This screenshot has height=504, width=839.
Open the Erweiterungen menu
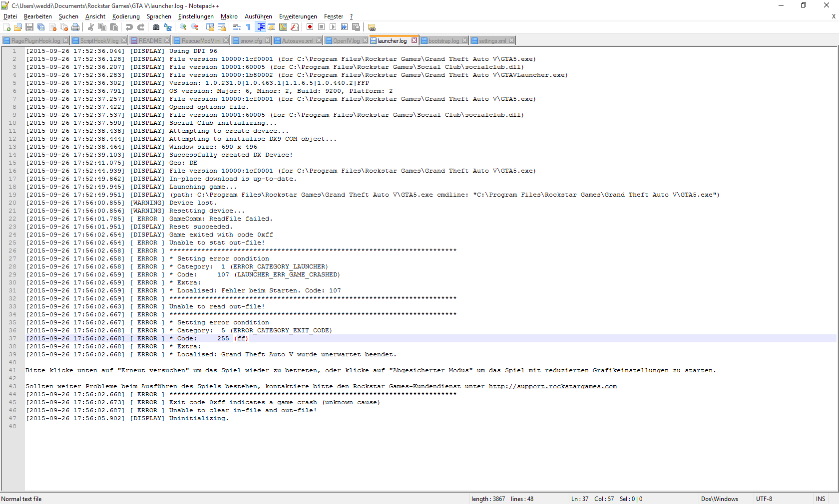[298, 16]
